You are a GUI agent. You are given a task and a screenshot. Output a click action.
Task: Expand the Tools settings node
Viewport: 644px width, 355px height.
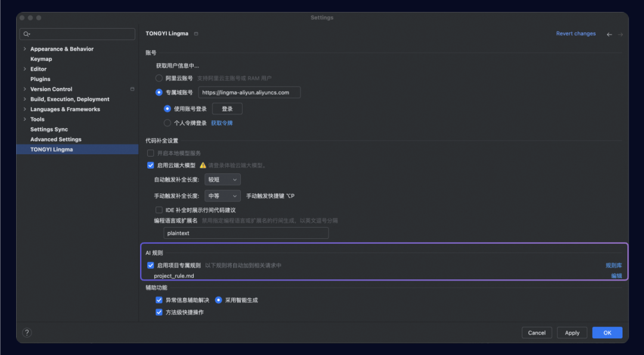(24, 119)
